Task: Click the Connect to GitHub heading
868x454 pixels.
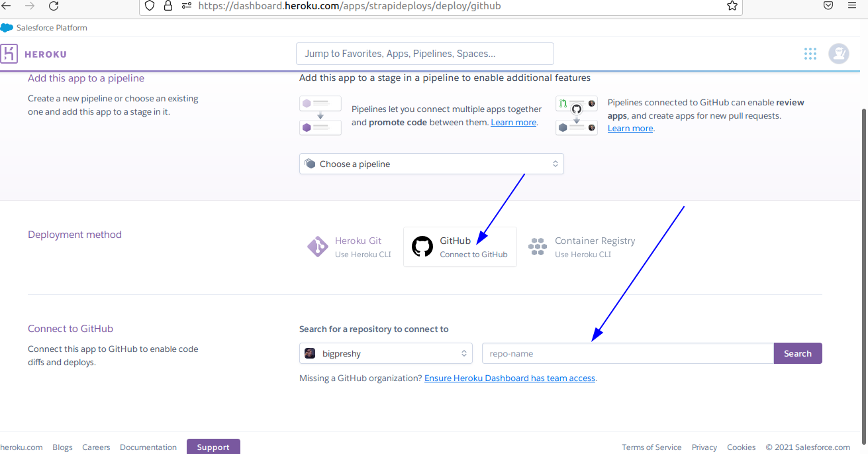Action: click(70, 329)
